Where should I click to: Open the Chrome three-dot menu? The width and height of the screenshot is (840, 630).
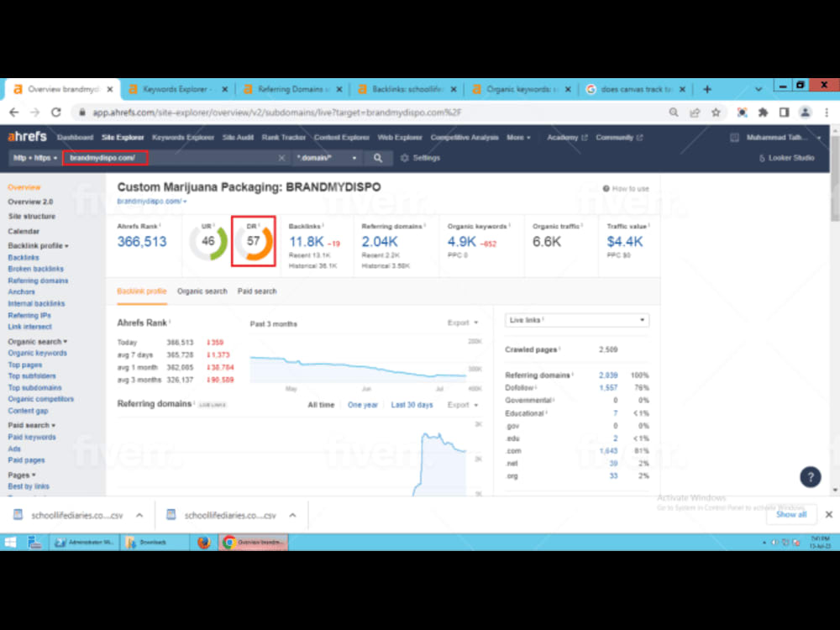coord(827,113)
